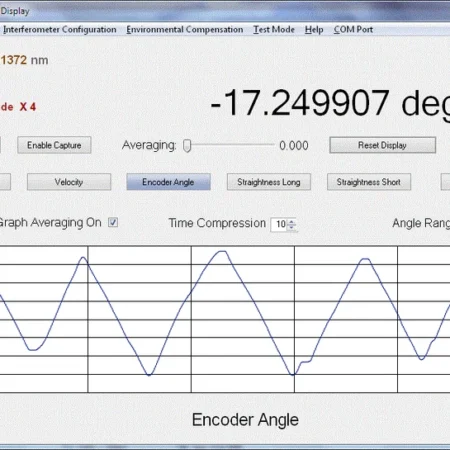Click the Averaging value 0.000

point(294,146)
